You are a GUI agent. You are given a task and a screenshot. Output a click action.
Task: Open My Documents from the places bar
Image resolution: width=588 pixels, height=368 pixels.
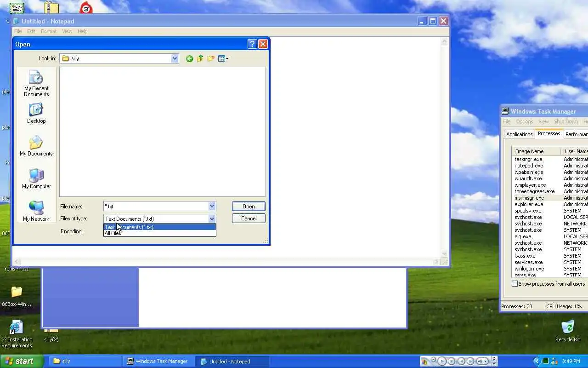pos(36,146)
